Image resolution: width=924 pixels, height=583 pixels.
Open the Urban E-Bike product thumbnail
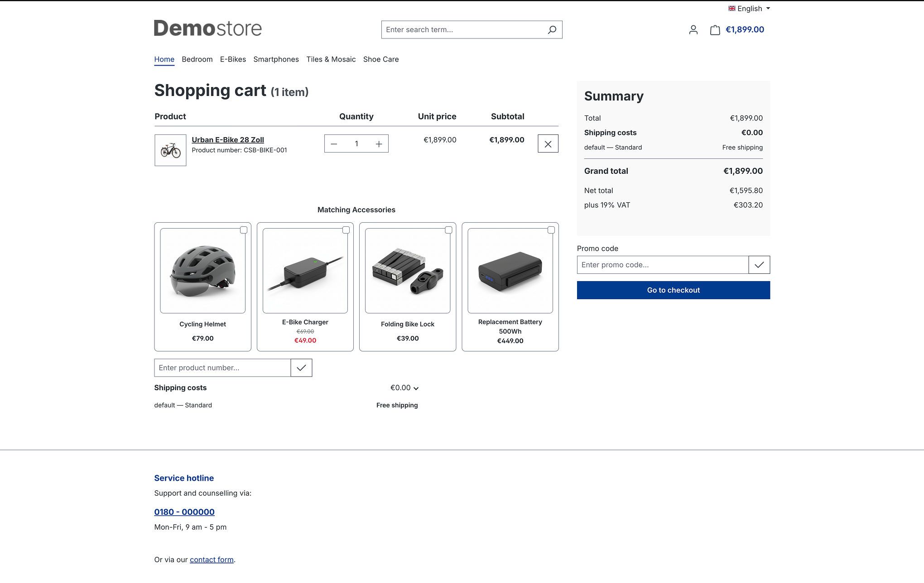170,150
